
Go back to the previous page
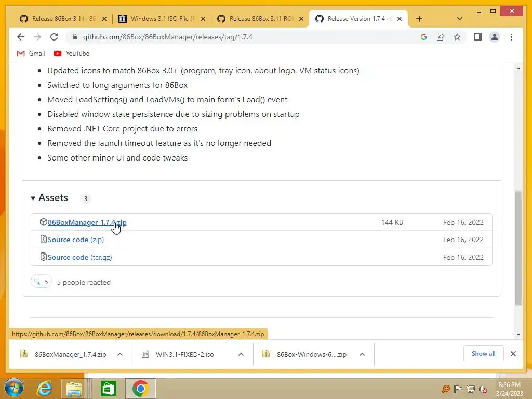(21, 37)
